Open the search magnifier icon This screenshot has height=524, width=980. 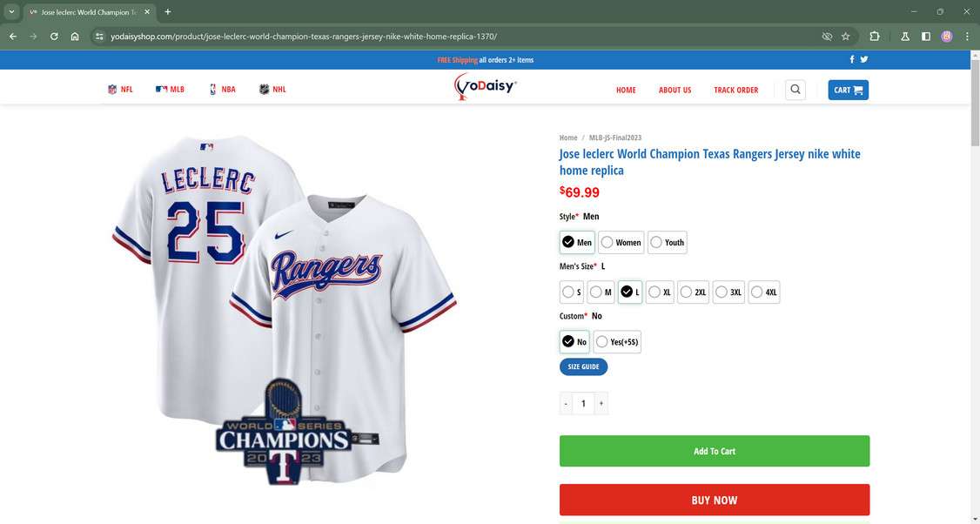tap(795, 89)
